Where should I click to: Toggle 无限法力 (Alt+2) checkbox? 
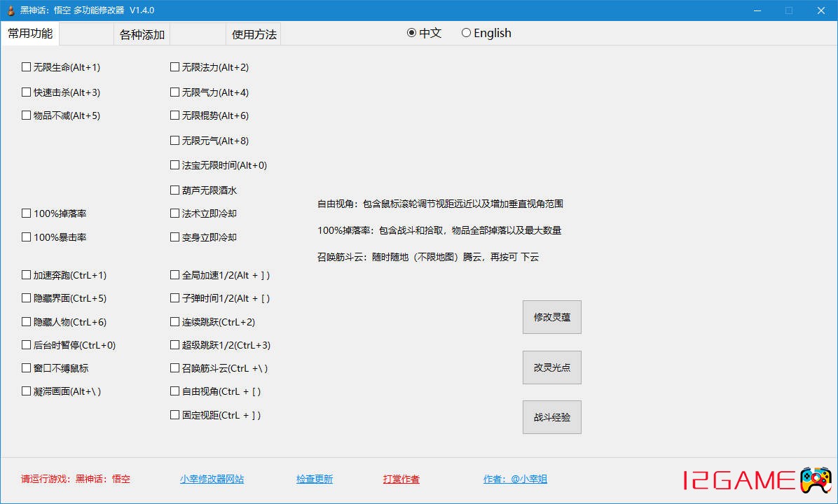[174, 66]
